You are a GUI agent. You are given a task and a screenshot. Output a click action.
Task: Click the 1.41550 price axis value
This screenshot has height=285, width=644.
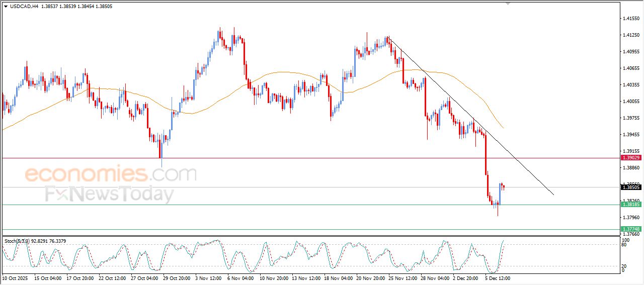click(631, 19)
